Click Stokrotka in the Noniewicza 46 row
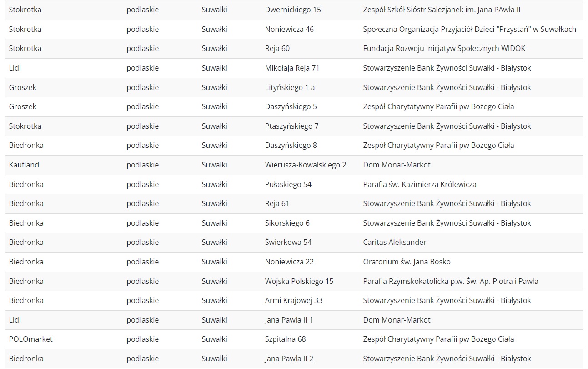The image size is (588, 369). coord(25,29)
